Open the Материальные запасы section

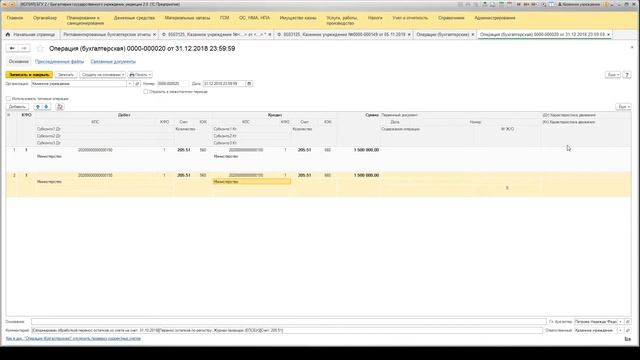[187, 18]
